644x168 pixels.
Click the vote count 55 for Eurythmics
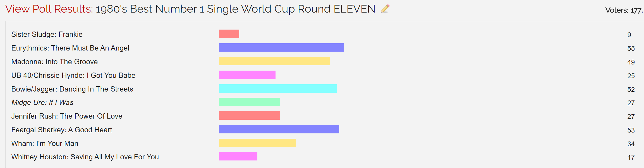631,49
